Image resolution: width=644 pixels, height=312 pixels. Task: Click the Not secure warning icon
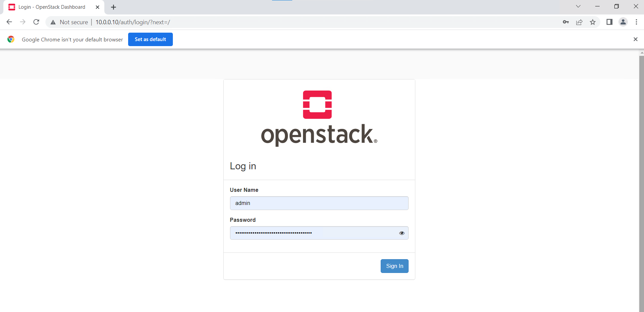coord(53,22)
